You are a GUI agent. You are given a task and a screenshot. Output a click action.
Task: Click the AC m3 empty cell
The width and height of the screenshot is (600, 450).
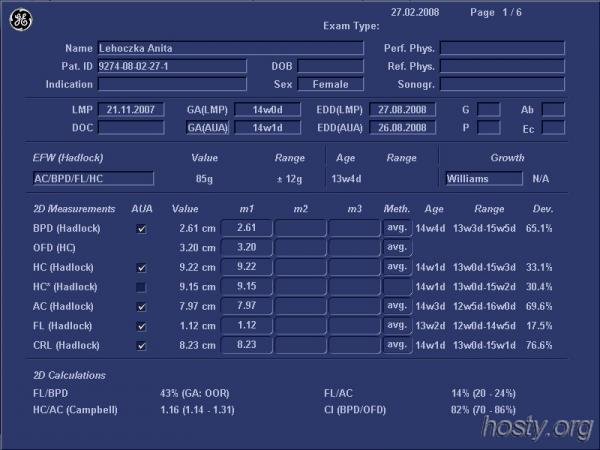click(355, 306)
